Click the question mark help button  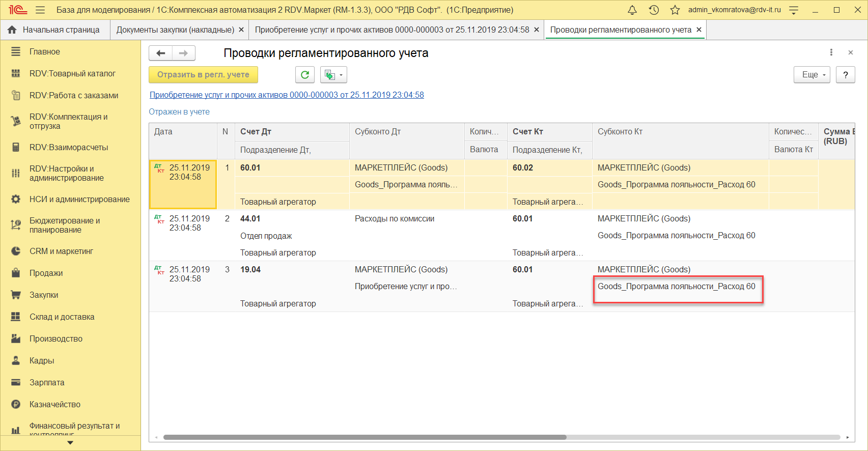846,75
